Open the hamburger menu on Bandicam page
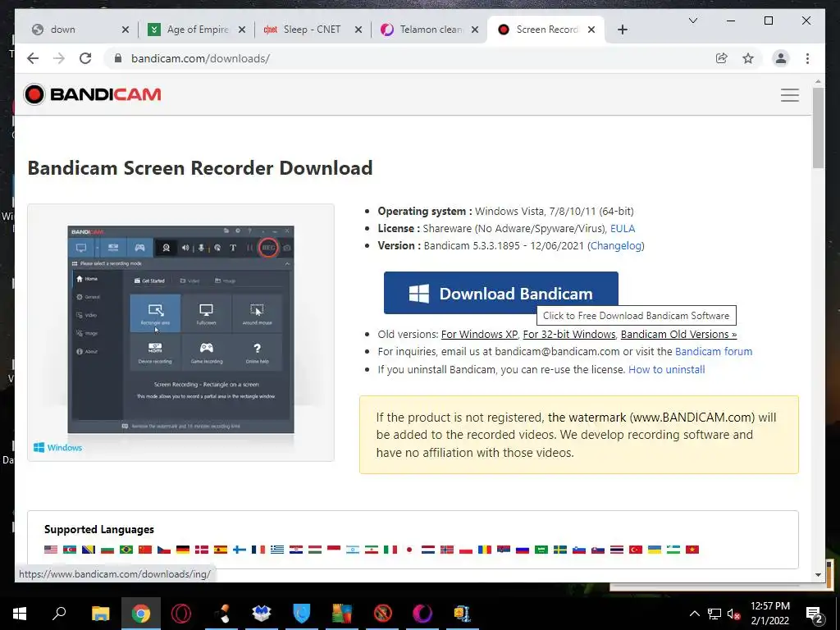840x630 pixels. pyautogui.click(x=790, y=95)
